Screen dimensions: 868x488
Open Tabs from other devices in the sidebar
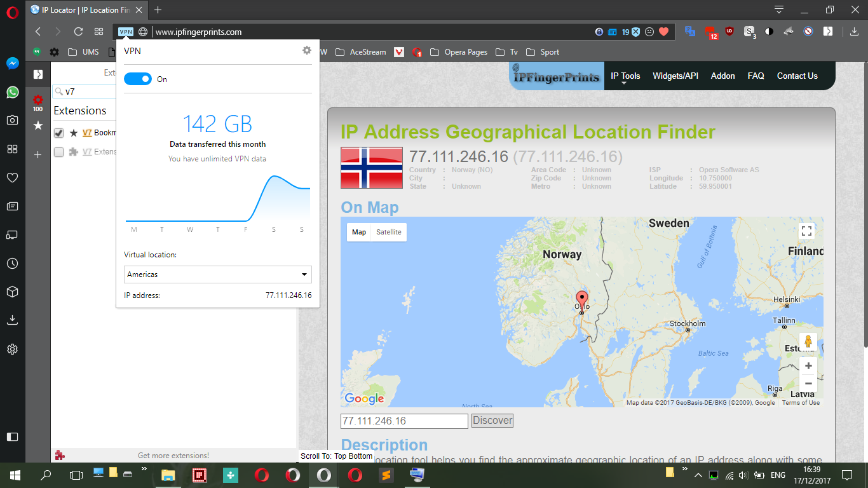coord(12,234)
